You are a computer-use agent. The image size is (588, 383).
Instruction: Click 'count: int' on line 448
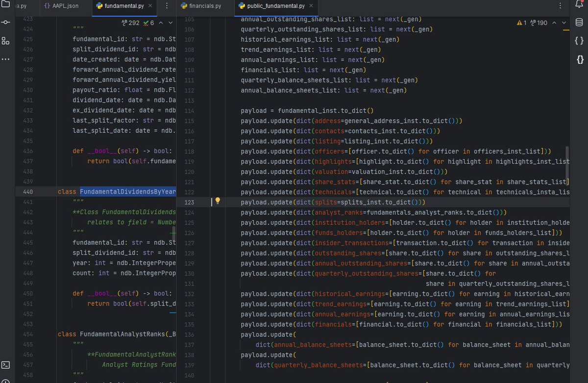click(x=91, y=273)
